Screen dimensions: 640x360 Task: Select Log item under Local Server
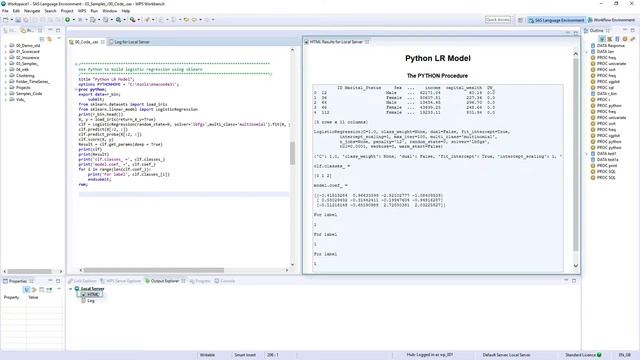(x=88, y=301)
